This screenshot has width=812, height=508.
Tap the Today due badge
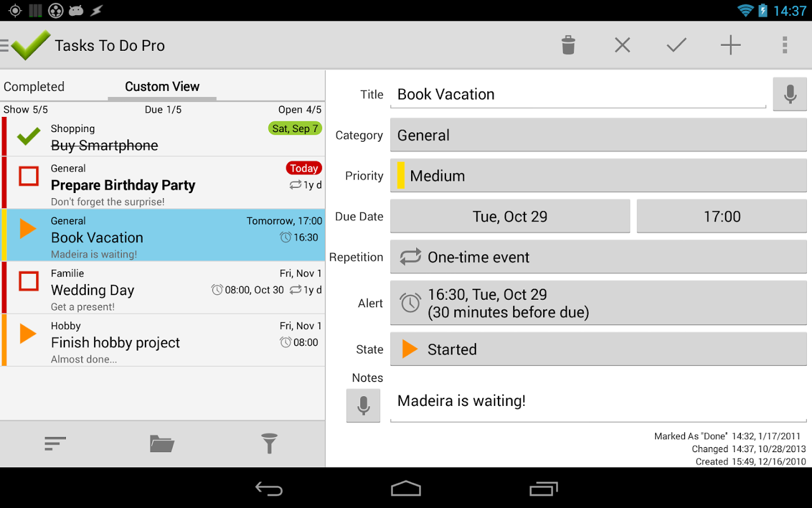(x=304, y=168)
